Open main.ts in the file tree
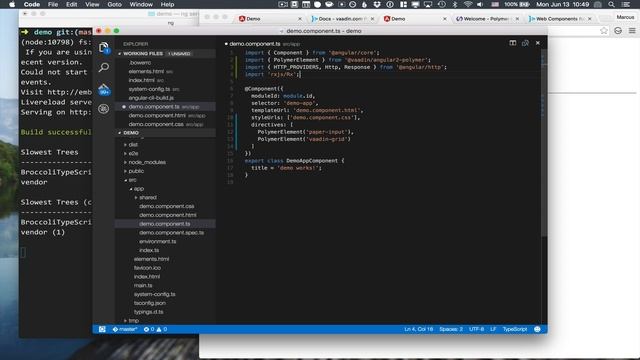 (143, 285)
